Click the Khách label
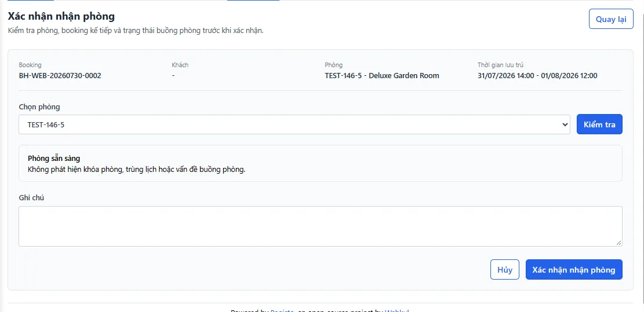The width and height of the screenshot is (644, 312). tap(180, 65)
